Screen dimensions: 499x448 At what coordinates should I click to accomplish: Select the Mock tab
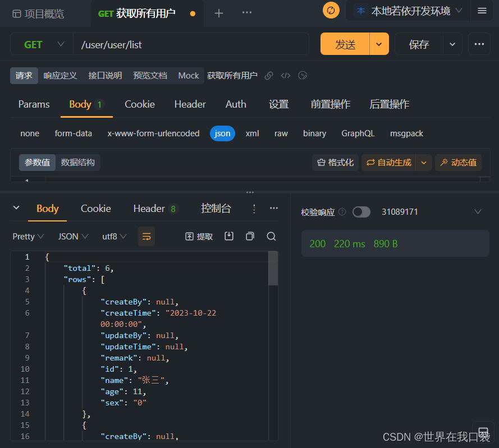(x=189, y=76)
